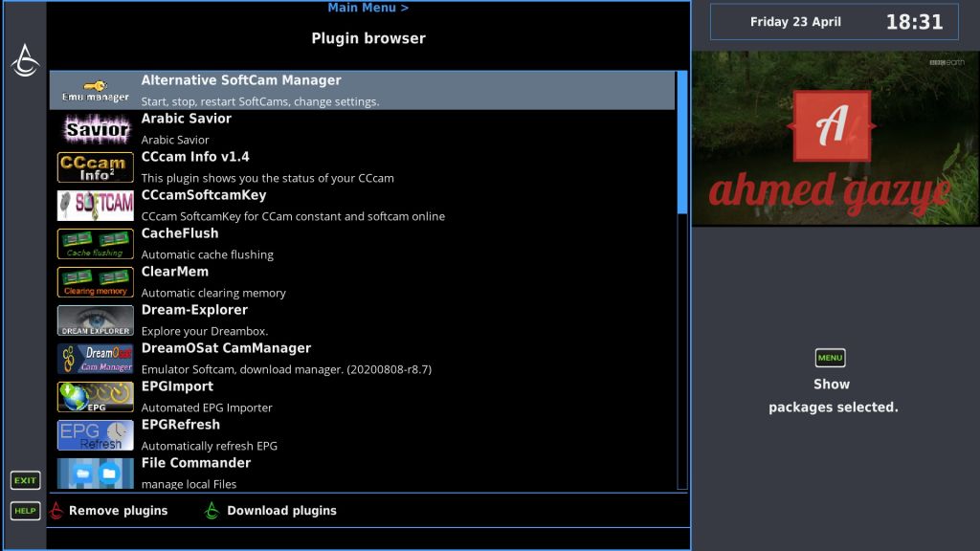Viewport: 980px width, 551px height.
Task: Select CCcam Info v1.4 title
Action: pos(195,157)
